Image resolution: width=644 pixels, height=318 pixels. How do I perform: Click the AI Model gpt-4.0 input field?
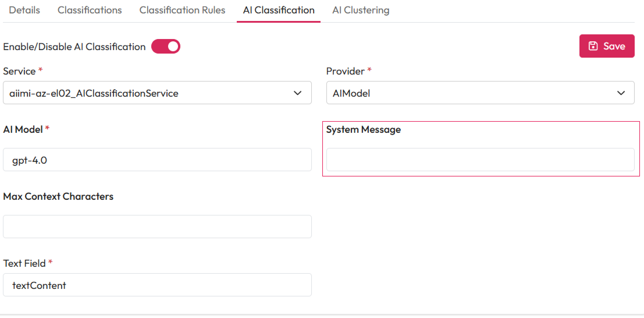click(x=157, y=160)
